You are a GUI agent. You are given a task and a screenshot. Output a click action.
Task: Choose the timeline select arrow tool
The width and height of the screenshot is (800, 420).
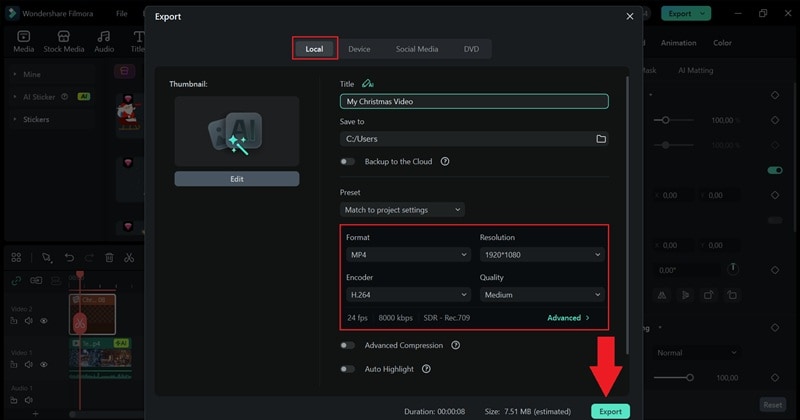coord(47,258)
